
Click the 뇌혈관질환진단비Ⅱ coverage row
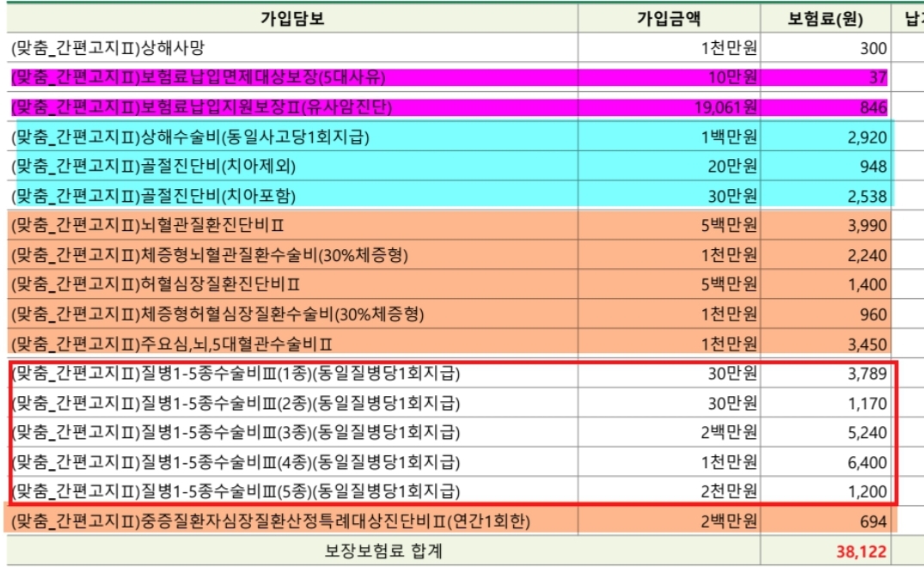(x=149, y=227)
